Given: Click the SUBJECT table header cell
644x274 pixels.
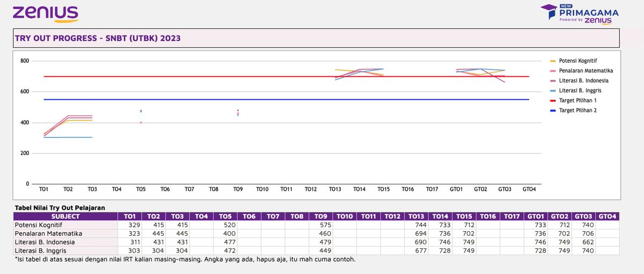Looking at the screenshot, I should coord(66,216).
